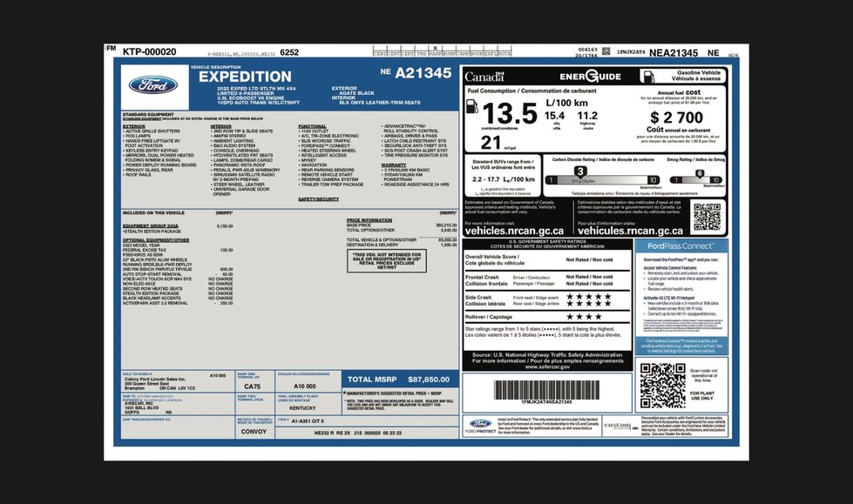
Task: Click the FordPass plant-use QR code
Action: tap(662, 386)
